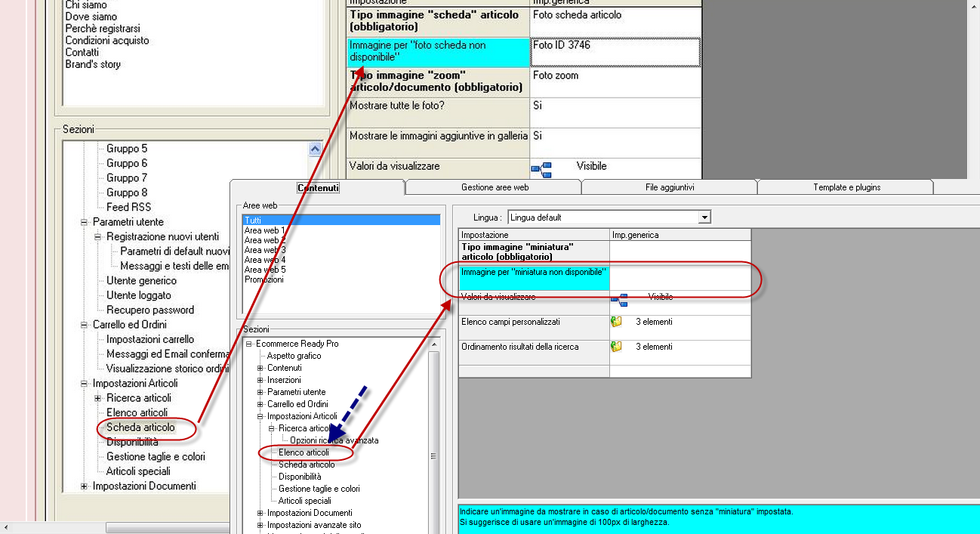Click the Foto zoom value cell

click(x=615, y=82)
